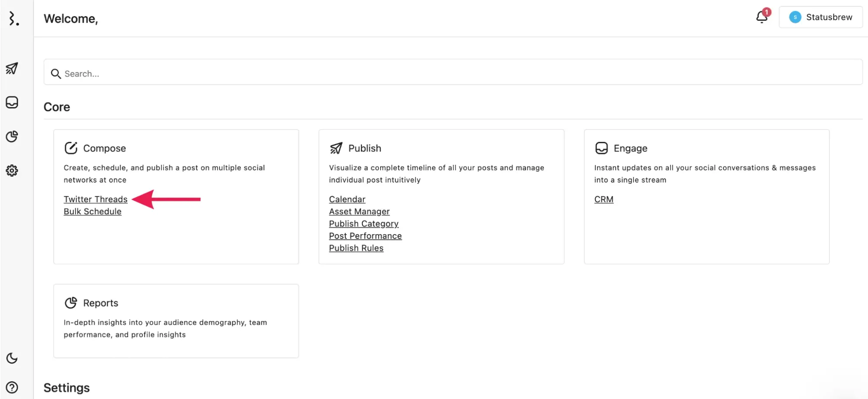Open the Bulk Schedule link
Screen dimensions: 868x399
[x=92, y=212]
